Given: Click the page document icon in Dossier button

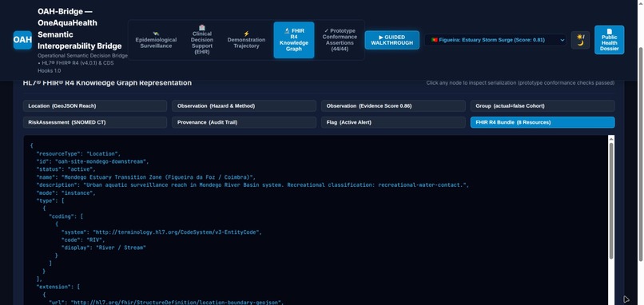Looking at the screenshot, I should pos(609,31).
